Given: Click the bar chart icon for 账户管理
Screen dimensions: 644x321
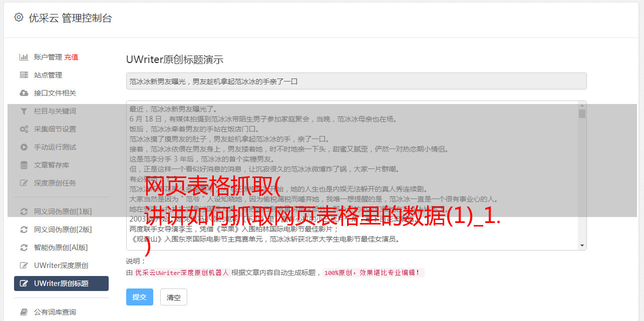Looking at the screenshot, I should (x=24, y=57).
